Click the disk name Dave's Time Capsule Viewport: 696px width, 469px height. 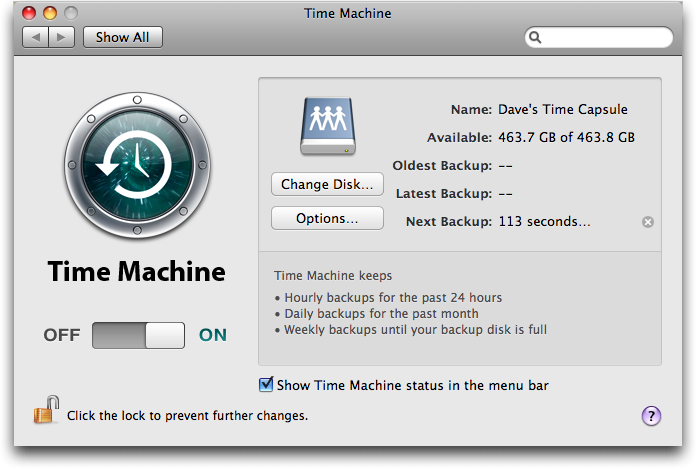pyautogui.click(x=563, y=110)
